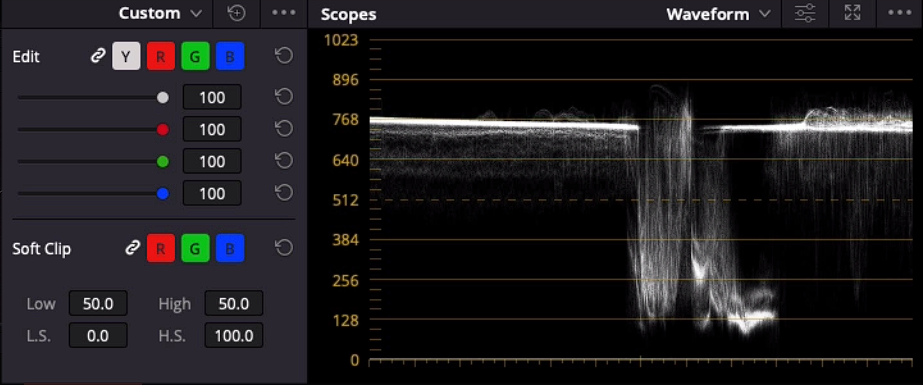This screenshot has width=923, height=385.
Task: Reset all Edit curve channels
Action: click(284, 57)
